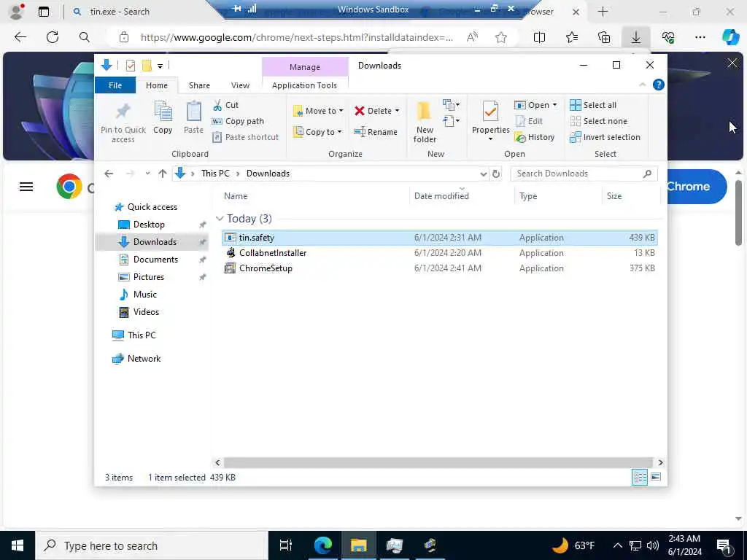Image resolution: width=747 pixels, height=560 pixels.
Task: Open the File menu tab
Action: (115, 85)
